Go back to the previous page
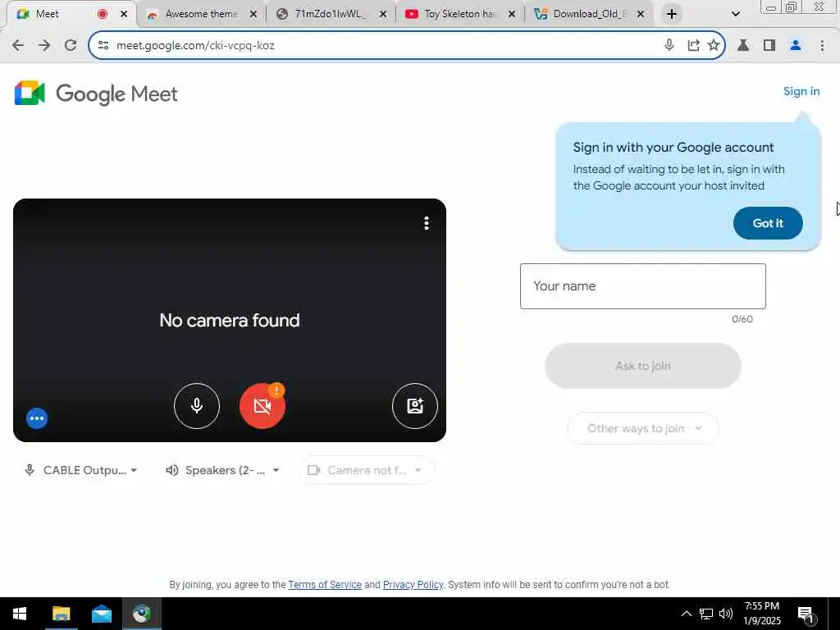 18,45
